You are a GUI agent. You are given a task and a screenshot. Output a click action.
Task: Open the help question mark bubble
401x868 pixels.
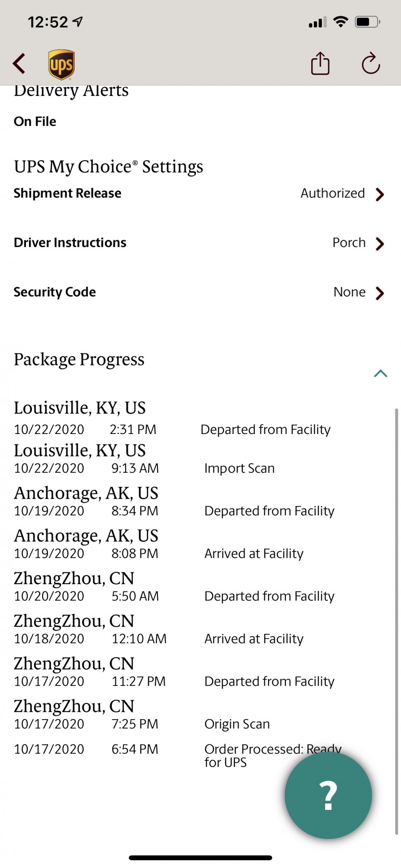point(328,795)
